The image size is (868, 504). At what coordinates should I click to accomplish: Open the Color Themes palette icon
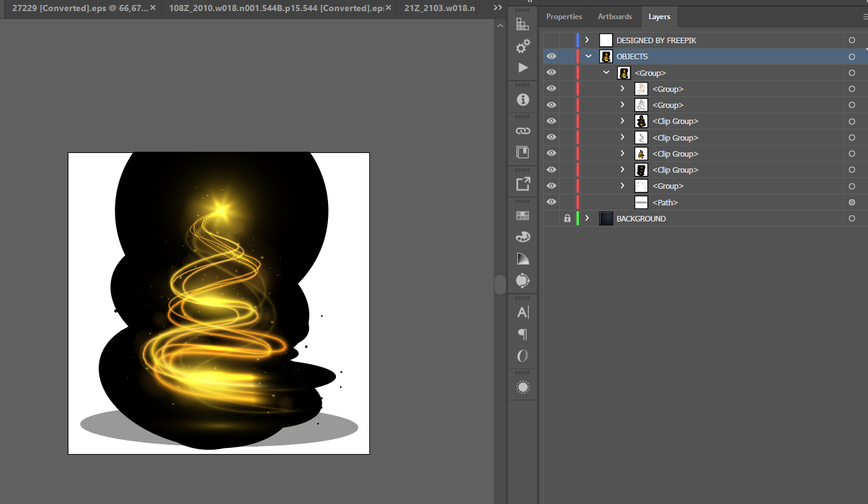[523, 237]
